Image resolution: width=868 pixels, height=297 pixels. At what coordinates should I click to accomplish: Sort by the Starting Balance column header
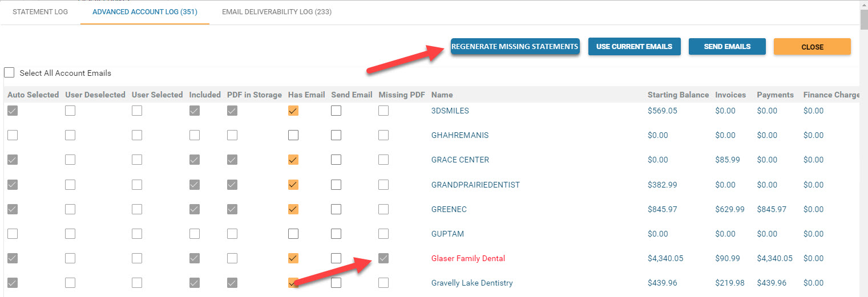(678, 95)
